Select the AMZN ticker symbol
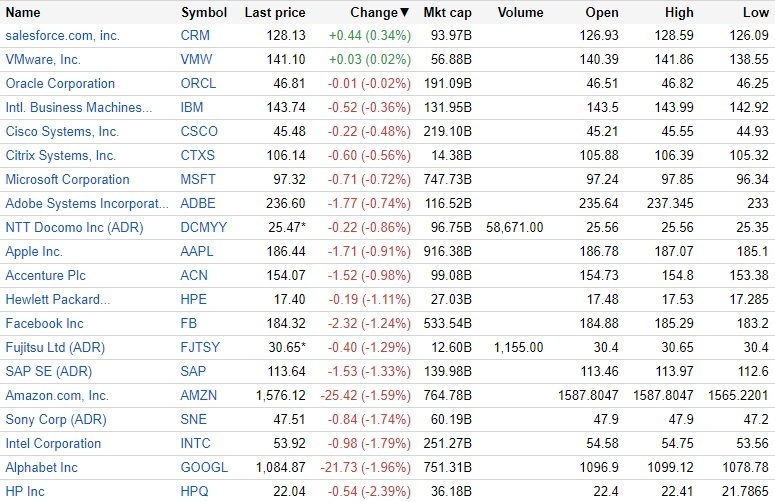775x502 pixels. 199,396
